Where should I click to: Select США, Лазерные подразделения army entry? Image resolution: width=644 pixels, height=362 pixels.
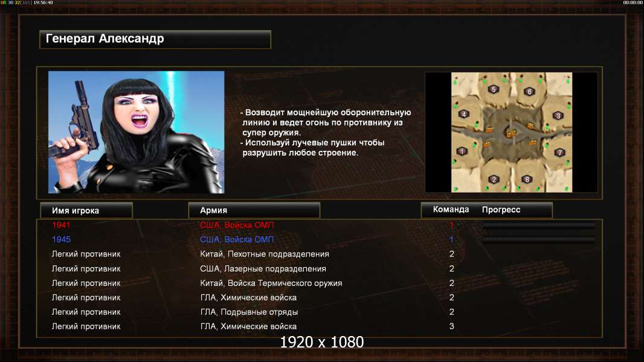263,268
